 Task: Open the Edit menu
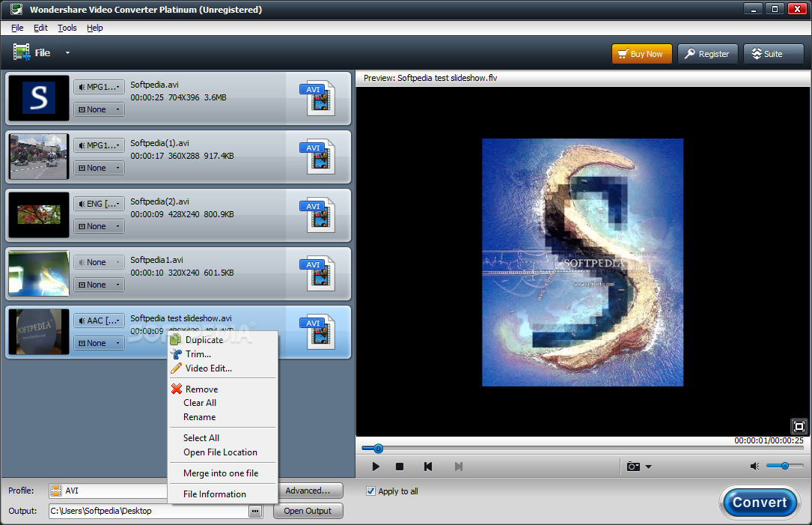coord(40,28)
